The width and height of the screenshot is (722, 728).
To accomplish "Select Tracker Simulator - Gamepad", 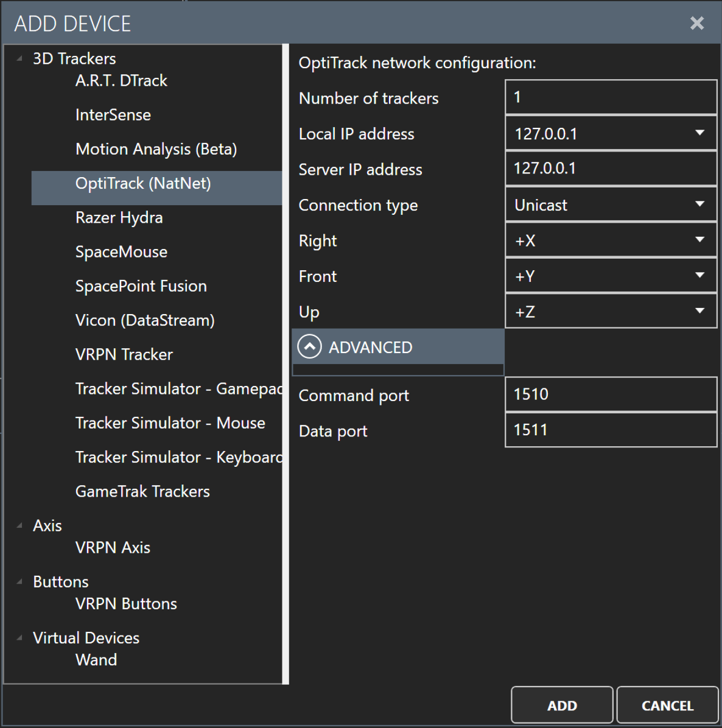I will tap(179, 388).
